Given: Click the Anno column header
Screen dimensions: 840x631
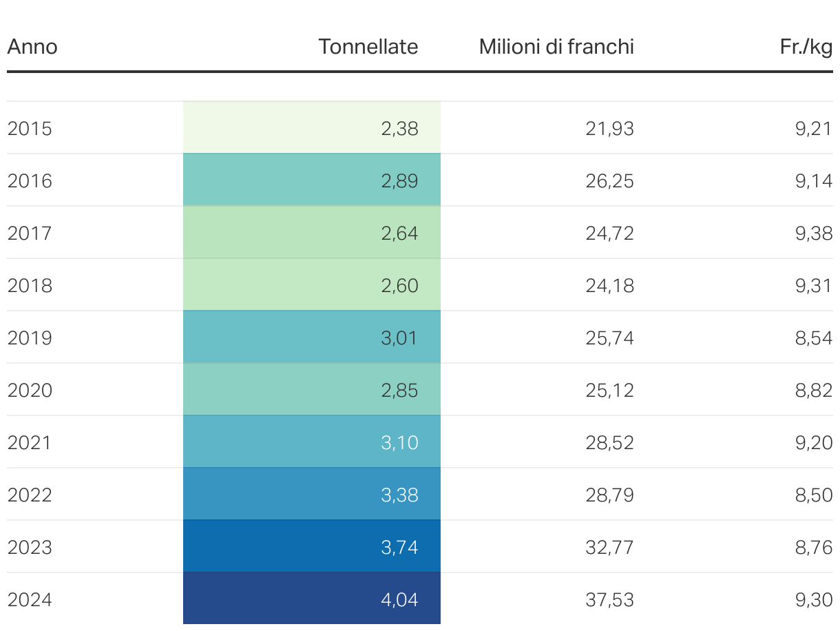Looking at the screenshot, I should tap(32, 47).
